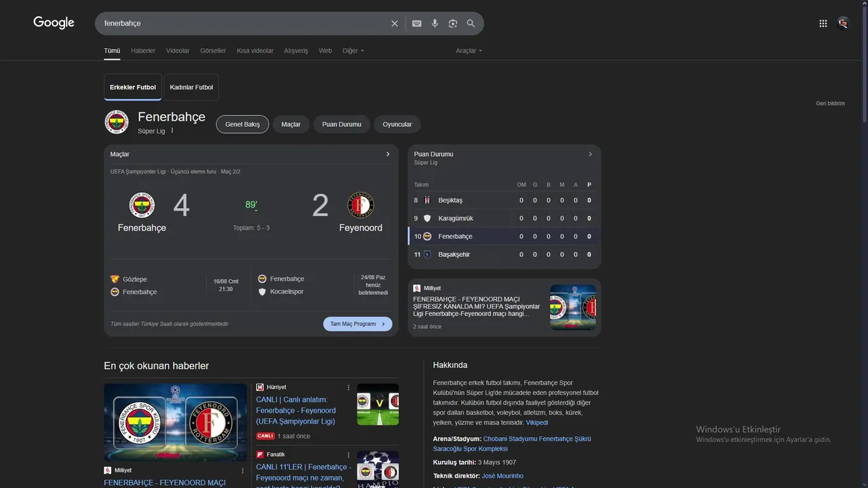Switch to Kısa videolar tab
The height and width of the screenshot is (488, 868).
pos(255,51)
